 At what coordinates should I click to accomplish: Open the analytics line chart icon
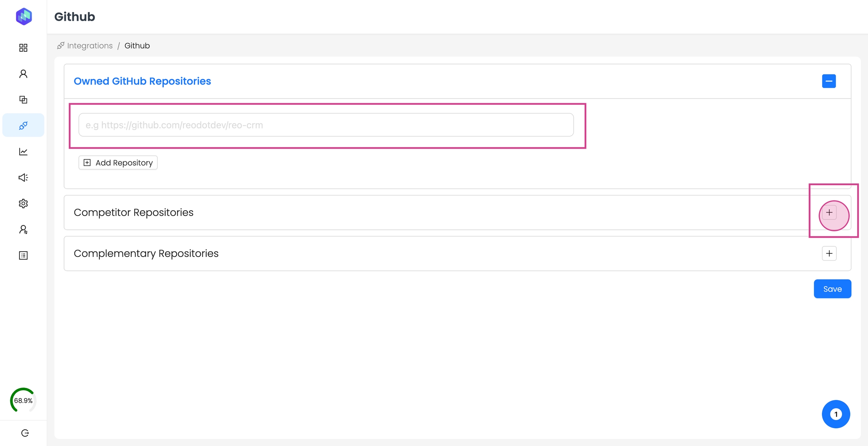coord(23,151)
